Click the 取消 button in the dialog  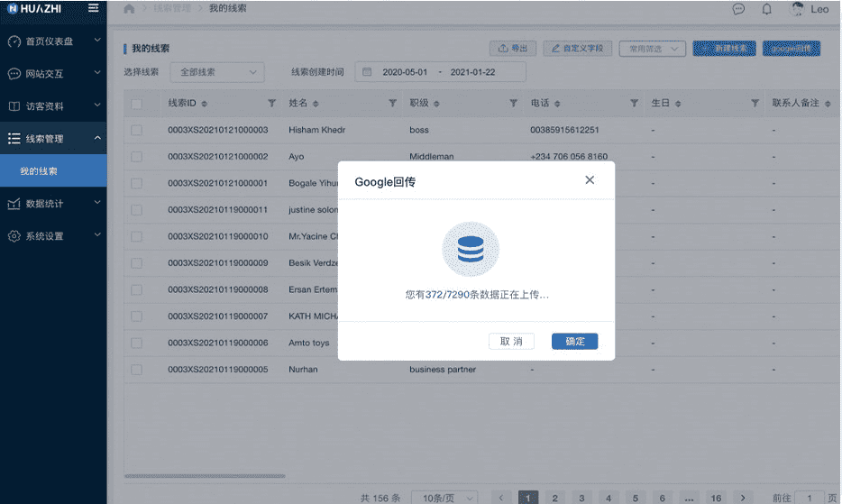point(511,342)
